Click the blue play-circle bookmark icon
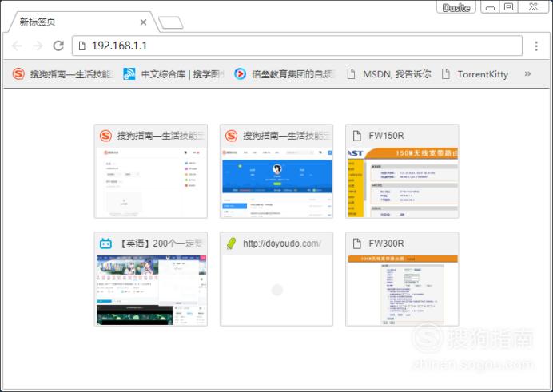This screenshot has height=392, width=553. 241,74
